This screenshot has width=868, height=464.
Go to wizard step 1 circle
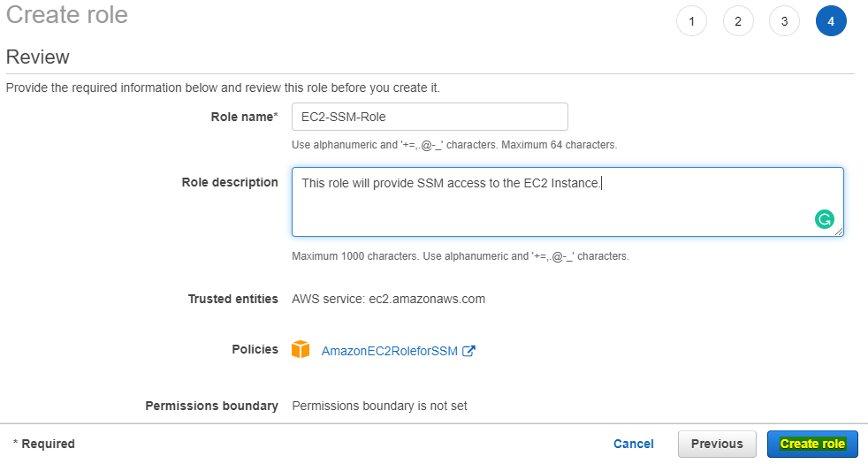click(x=691, y=21)
